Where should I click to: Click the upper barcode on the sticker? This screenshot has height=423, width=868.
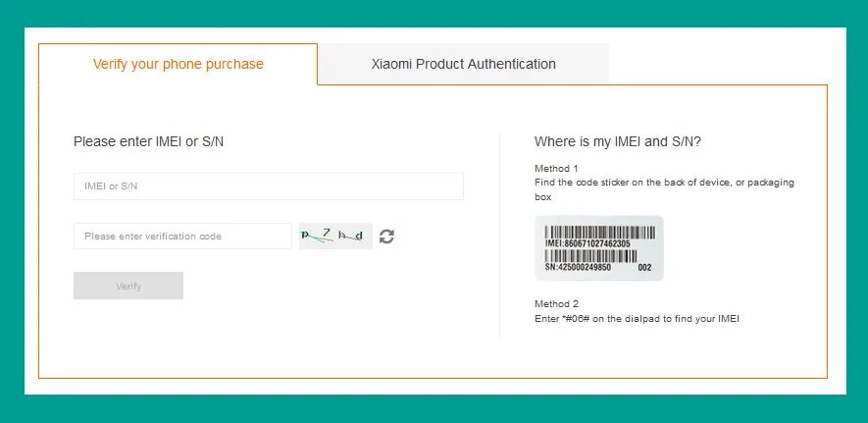coord(600,232)
